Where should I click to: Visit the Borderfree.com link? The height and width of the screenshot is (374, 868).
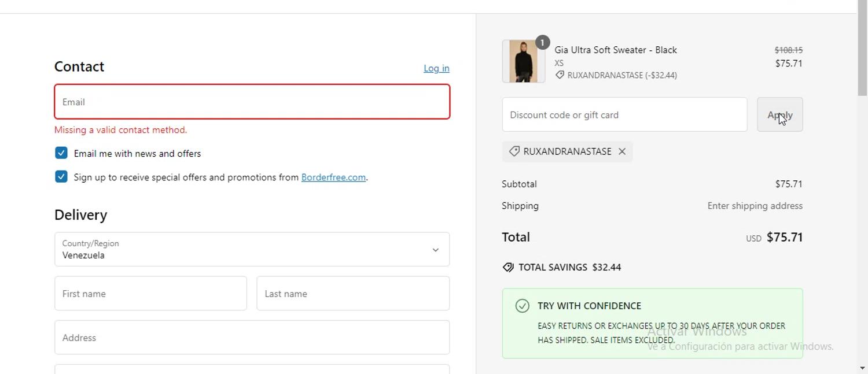click(333, 177)
